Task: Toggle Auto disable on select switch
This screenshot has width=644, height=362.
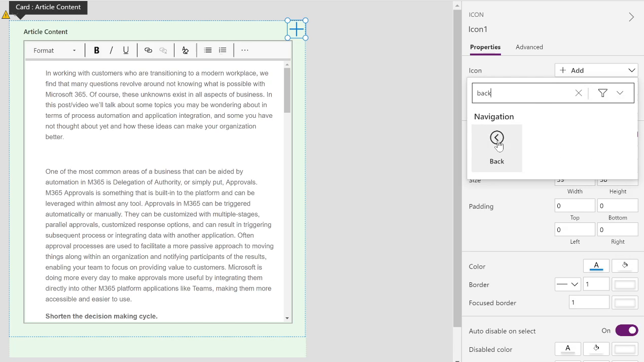Action: coord(627,331)
